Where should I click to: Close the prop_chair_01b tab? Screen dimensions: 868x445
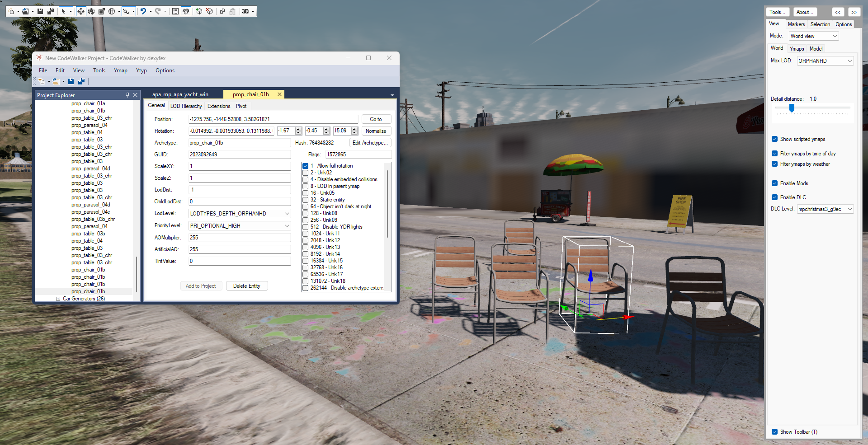click(279, 94)
